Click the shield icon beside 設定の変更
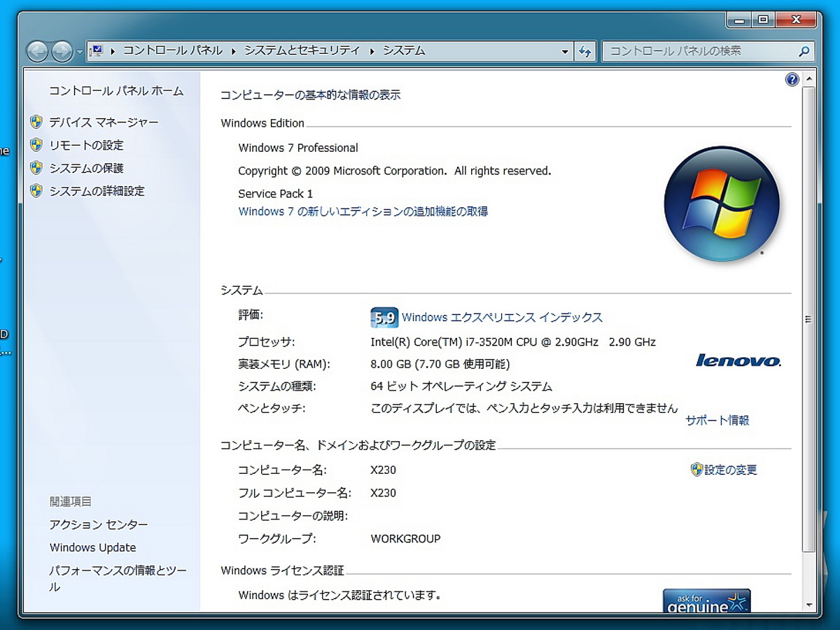 click(696, 470)
